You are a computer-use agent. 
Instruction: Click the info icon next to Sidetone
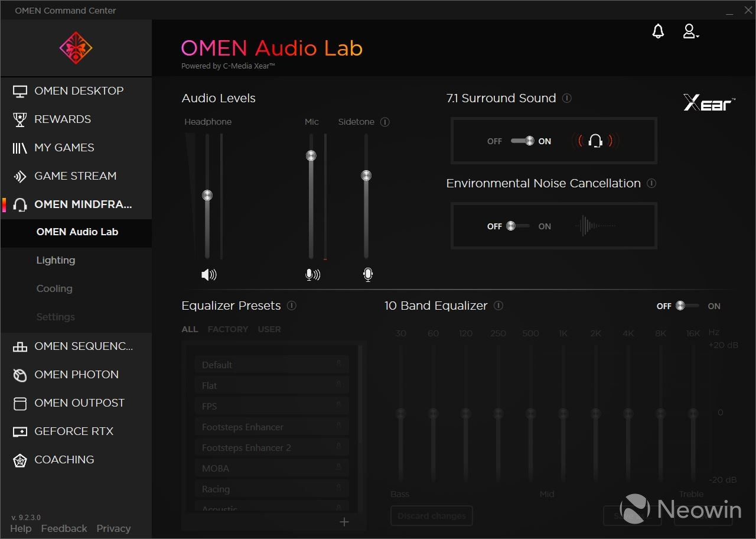click(x=385, y=122)
